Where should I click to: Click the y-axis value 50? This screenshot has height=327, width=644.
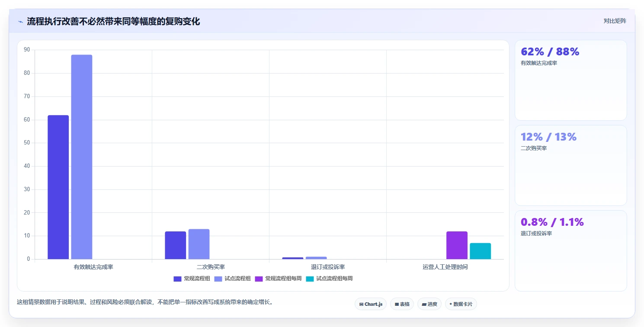click(27, 143)
